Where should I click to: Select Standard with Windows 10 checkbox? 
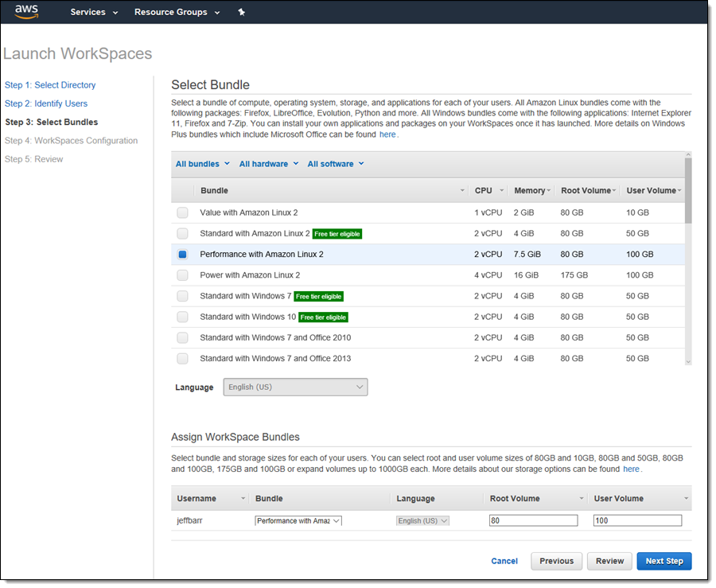(183, 317)
